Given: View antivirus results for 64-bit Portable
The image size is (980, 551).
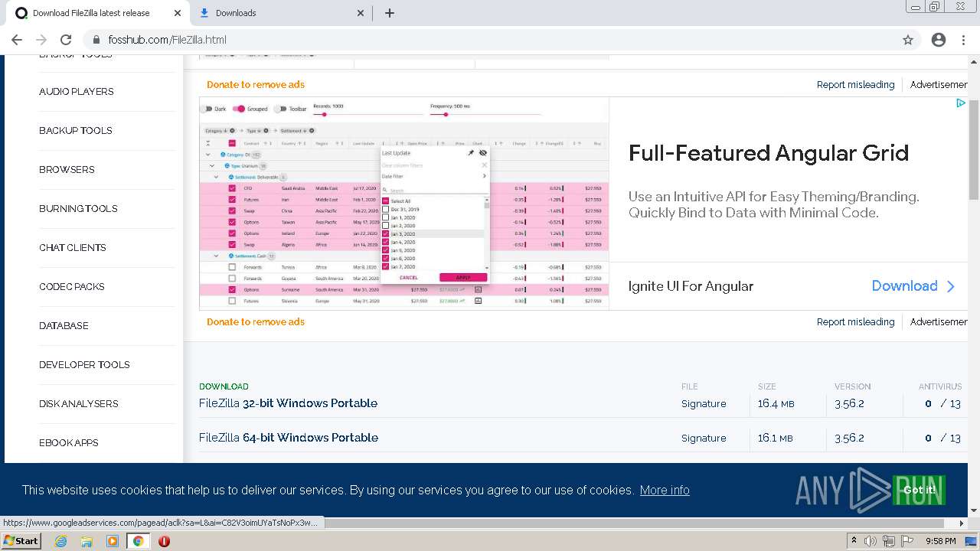Looking at the screenshot, I should click(x=942, y=438).
